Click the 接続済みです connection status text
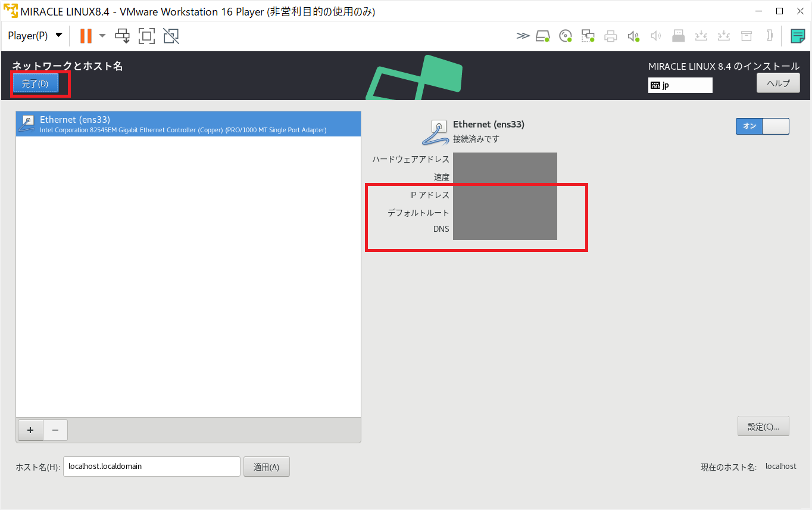 (476, 139)
